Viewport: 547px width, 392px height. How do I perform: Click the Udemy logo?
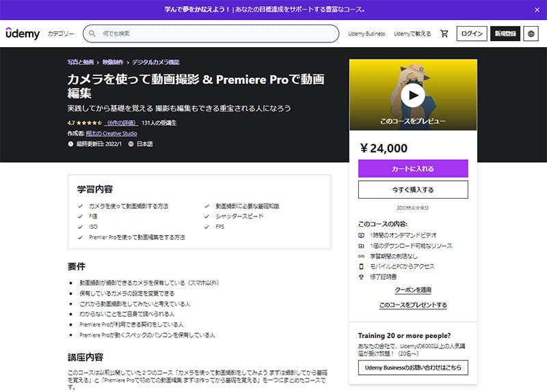[x=23, y=33]
